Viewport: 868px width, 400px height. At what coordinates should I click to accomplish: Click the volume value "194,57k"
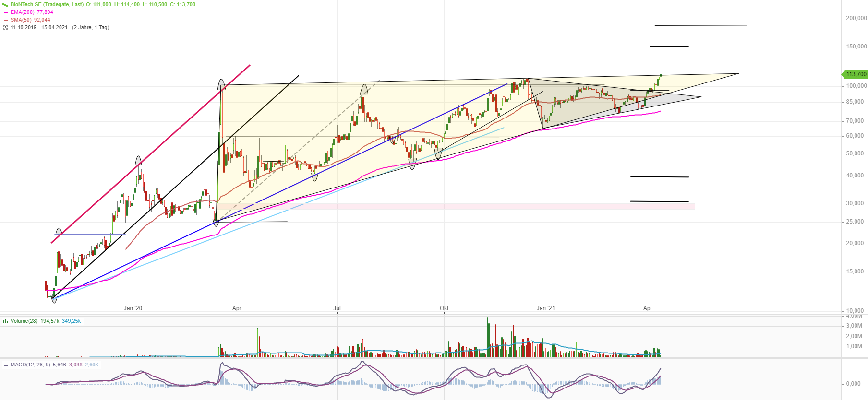pos(50,321)
